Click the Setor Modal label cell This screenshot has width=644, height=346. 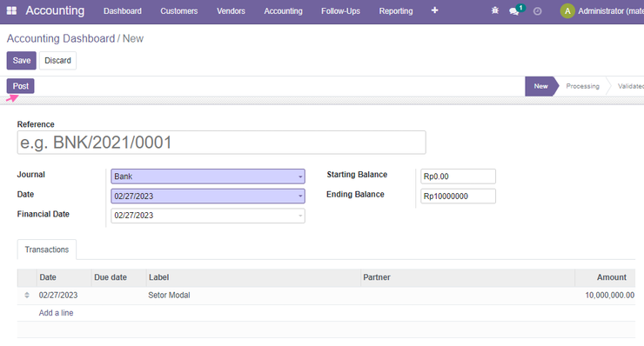coord(169,295)
